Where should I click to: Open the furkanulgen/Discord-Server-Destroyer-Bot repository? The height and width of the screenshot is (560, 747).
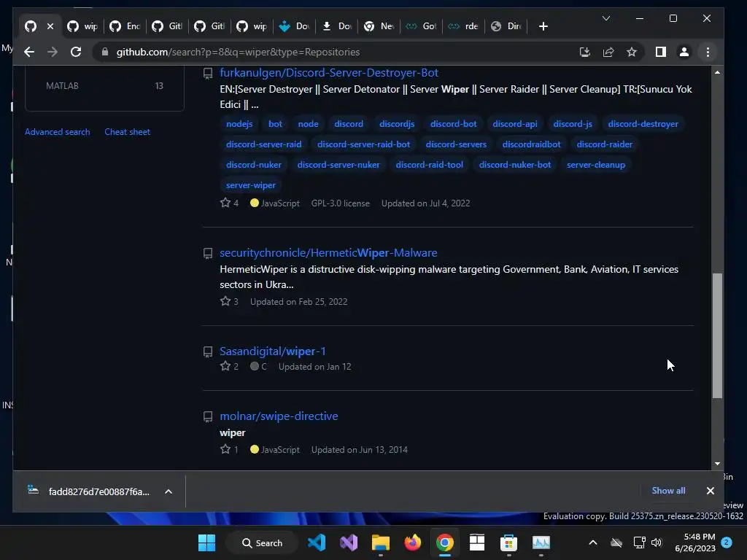point(329,72)
